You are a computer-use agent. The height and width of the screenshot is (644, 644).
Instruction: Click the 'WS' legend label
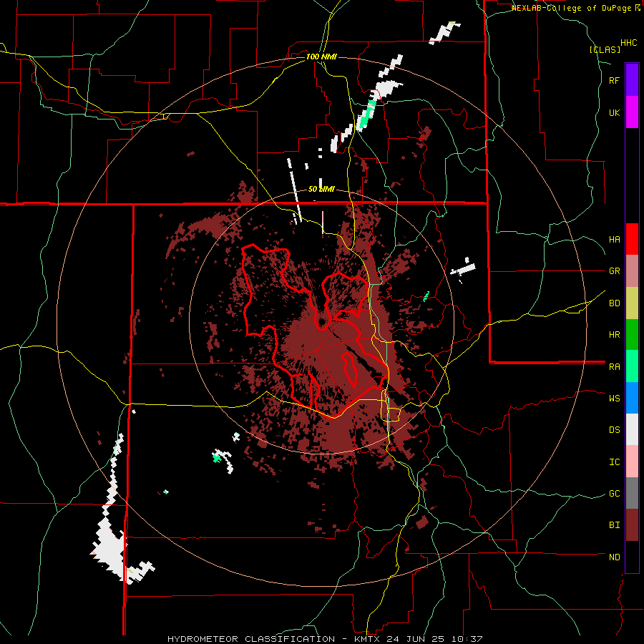(614, 398)
